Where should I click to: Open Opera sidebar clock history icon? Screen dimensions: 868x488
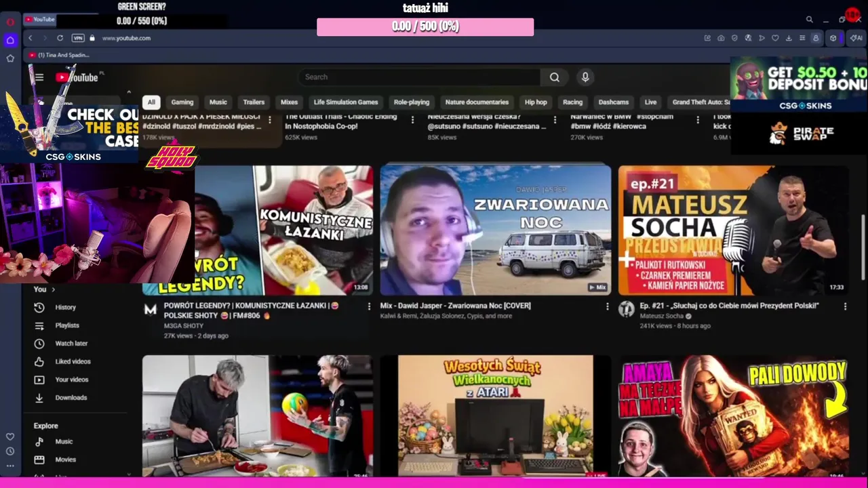[10, 451]
